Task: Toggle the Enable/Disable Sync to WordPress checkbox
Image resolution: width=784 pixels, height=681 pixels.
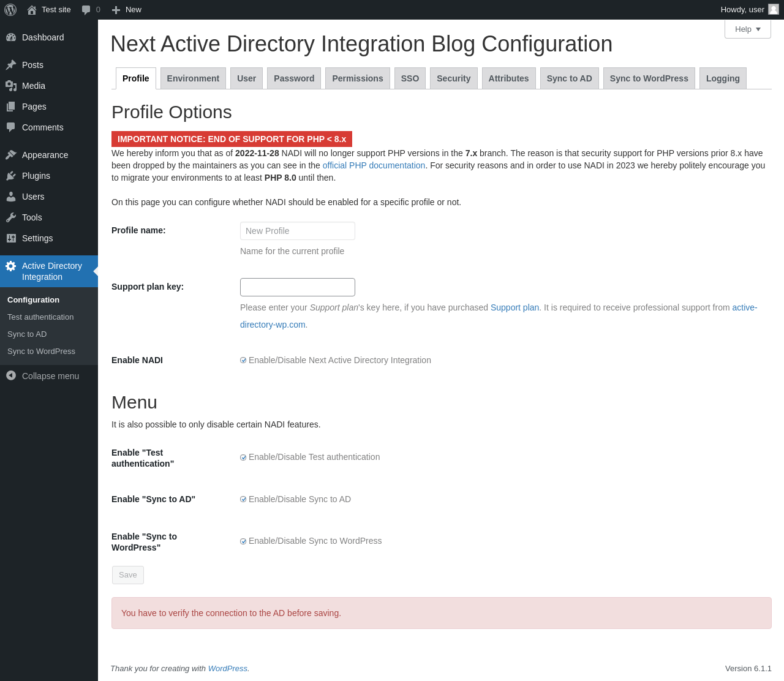Action: click(243, 541)
